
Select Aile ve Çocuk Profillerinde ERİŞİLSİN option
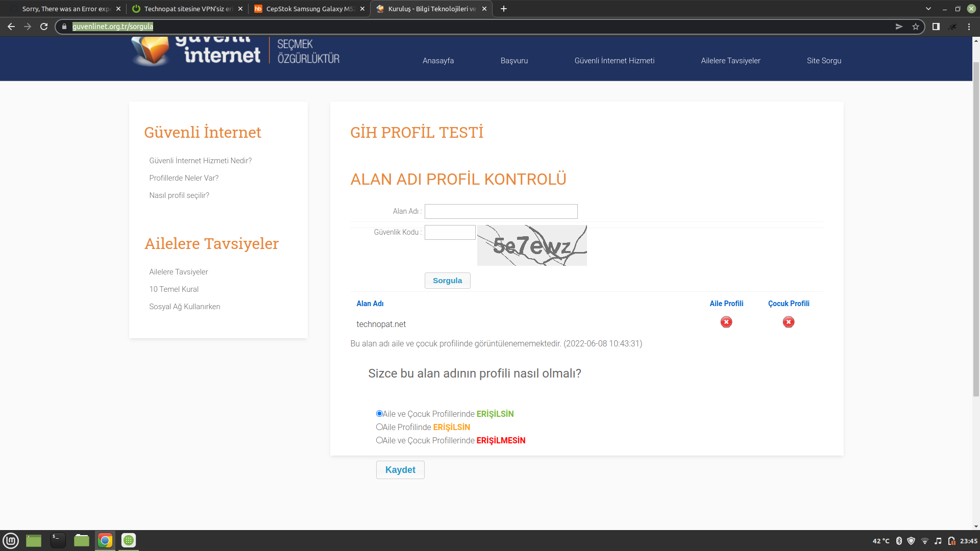coord(379,414)
